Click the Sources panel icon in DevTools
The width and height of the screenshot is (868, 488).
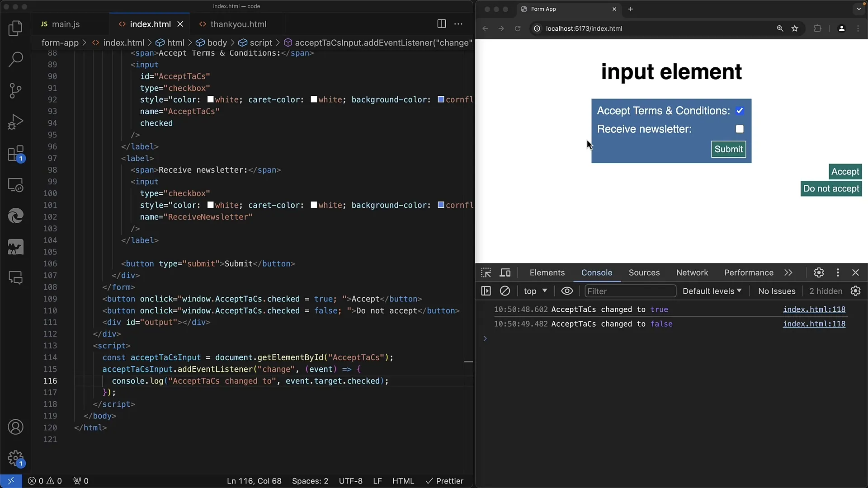tap(644, 272)
